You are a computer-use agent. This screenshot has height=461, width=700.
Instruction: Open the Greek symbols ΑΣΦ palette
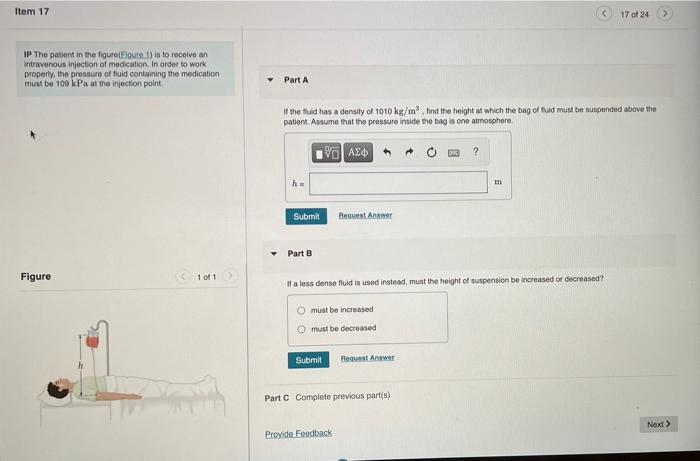tap(358, 153)
